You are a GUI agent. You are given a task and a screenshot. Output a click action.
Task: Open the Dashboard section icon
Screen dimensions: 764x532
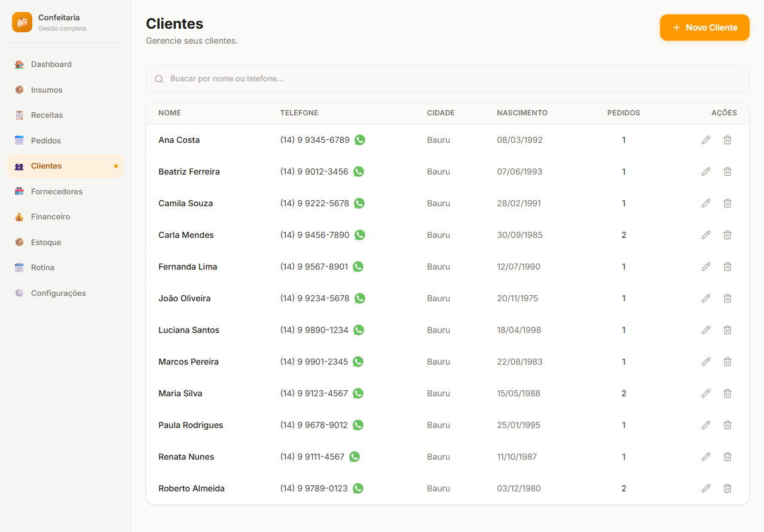coord(20,64)
